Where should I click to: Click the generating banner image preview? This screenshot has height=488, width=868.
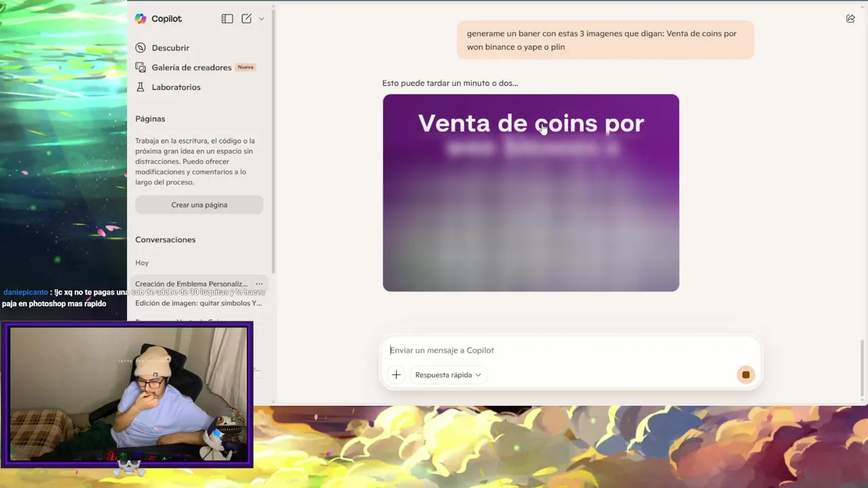[531, 193]
